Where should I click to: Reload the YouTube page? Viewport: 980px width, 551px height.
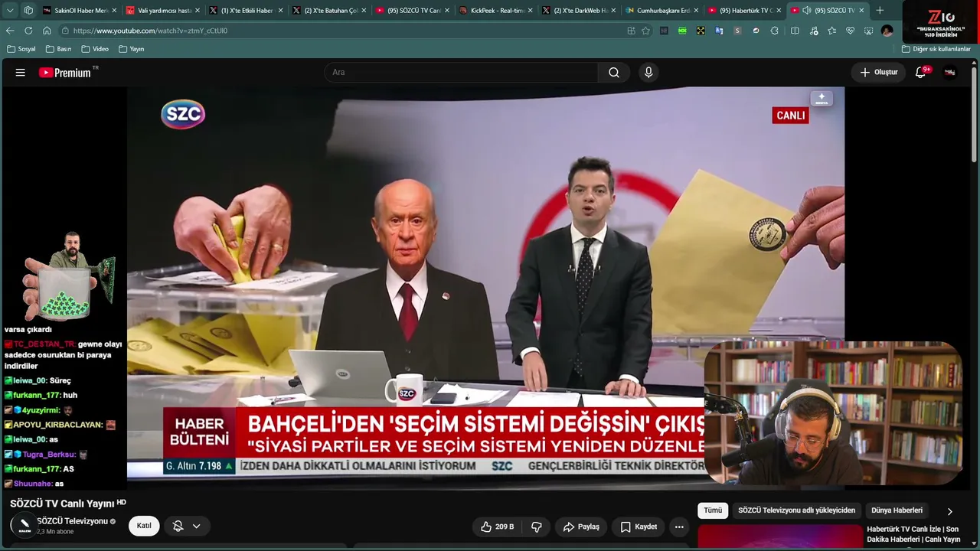pyautogui.click(x=28, y=31)
